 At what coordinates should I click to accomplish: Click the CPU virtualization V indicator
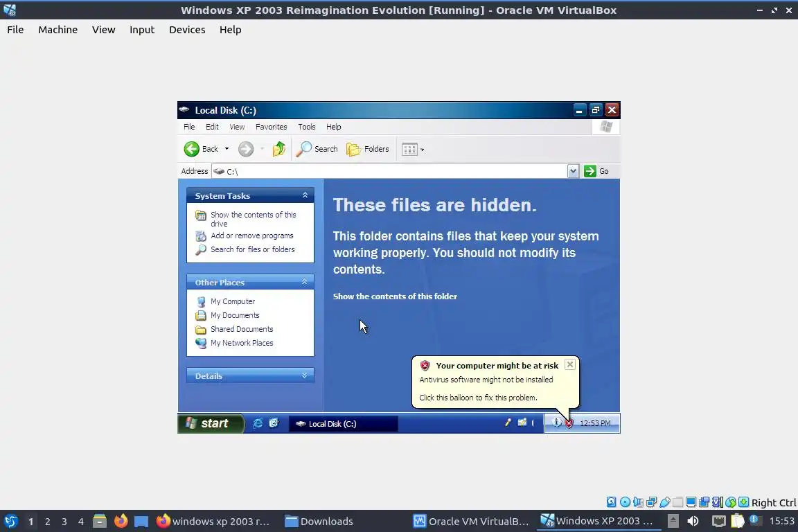click(718, 502)
